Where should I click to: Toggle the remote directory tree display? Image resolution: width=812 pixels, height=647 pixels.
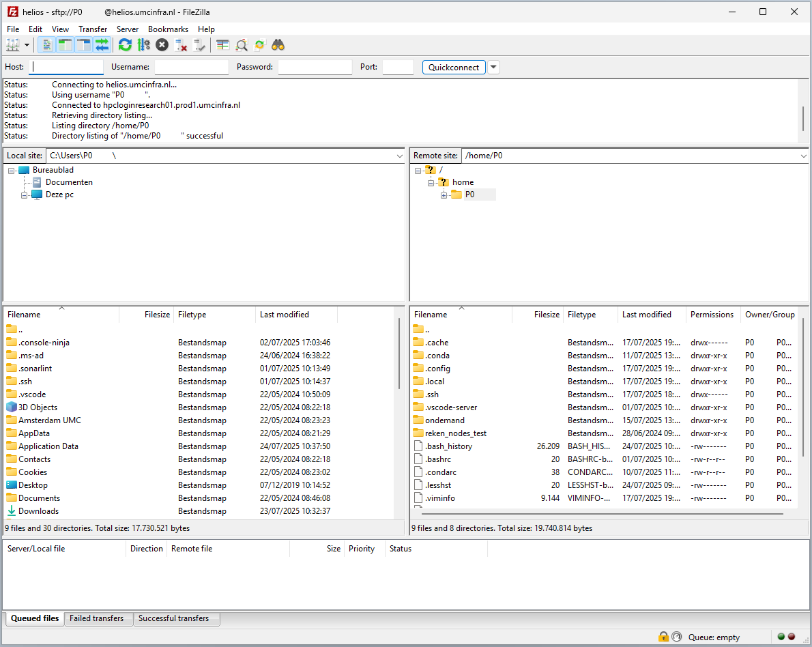83,45
